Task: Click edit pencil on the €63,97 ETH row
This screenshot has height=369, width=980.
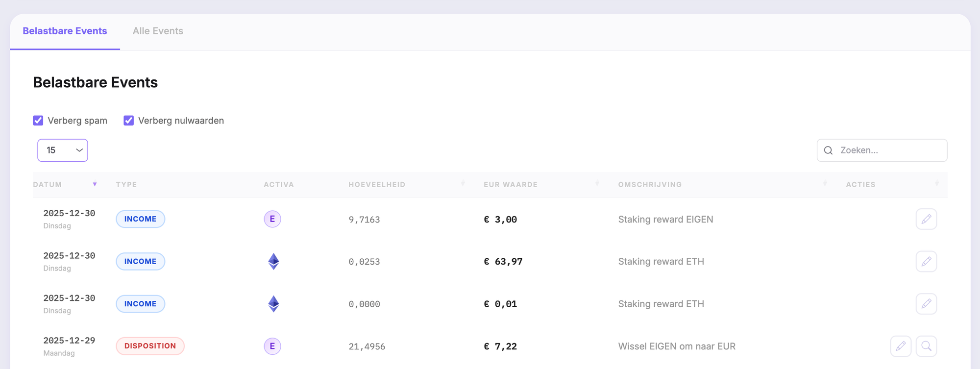Action: 926,261
